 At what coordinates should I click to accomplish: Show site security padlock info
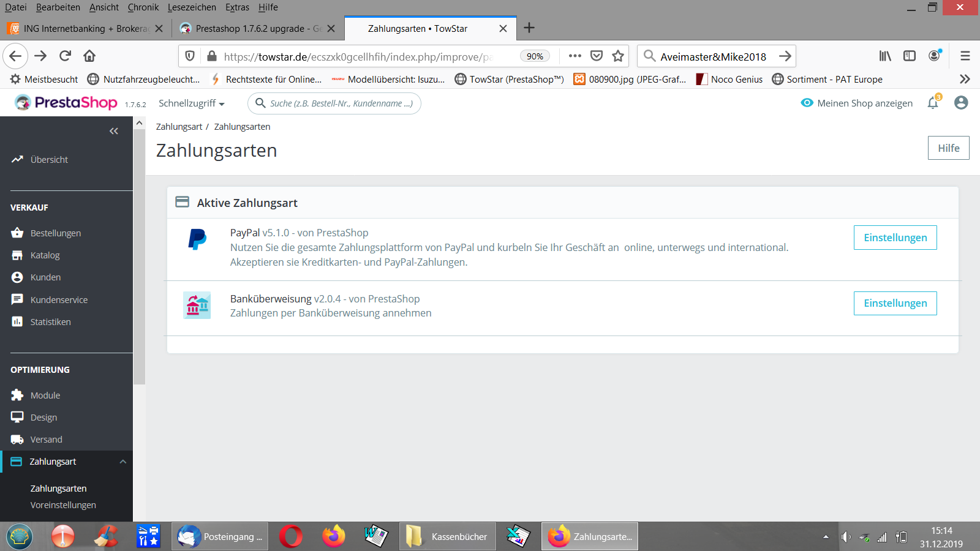212,56
